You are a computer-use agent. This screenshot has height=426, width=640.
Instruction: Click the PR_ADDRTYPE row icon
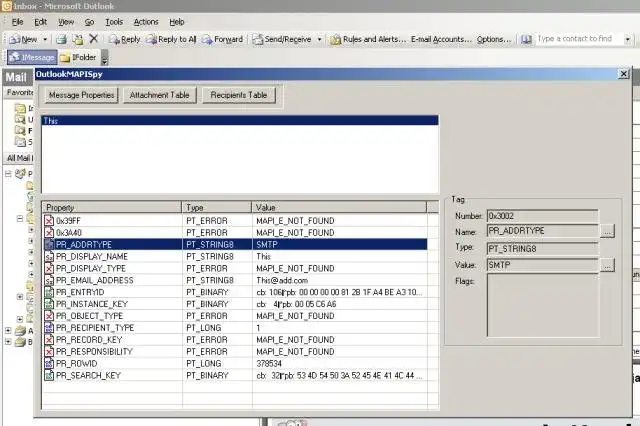pos(49,244)
